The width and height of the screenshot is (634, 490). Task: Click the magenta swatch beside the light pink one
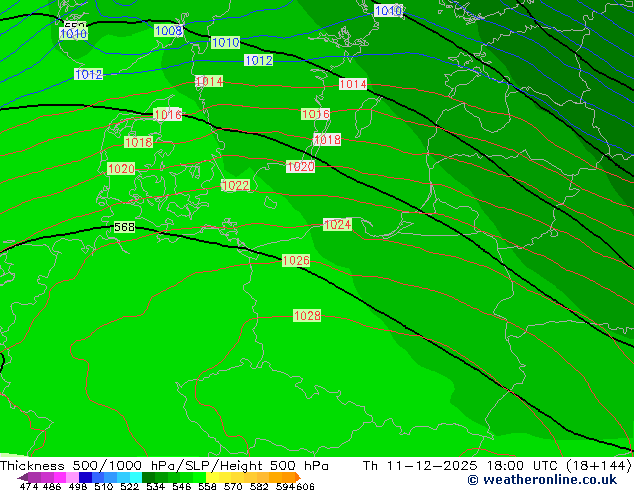pos(60,477)
